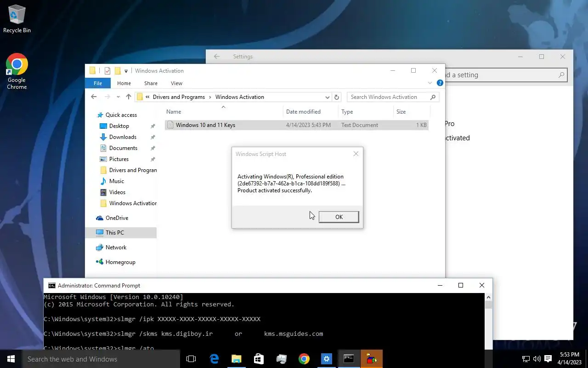Open the network tray icon

[x=526, y=359]
